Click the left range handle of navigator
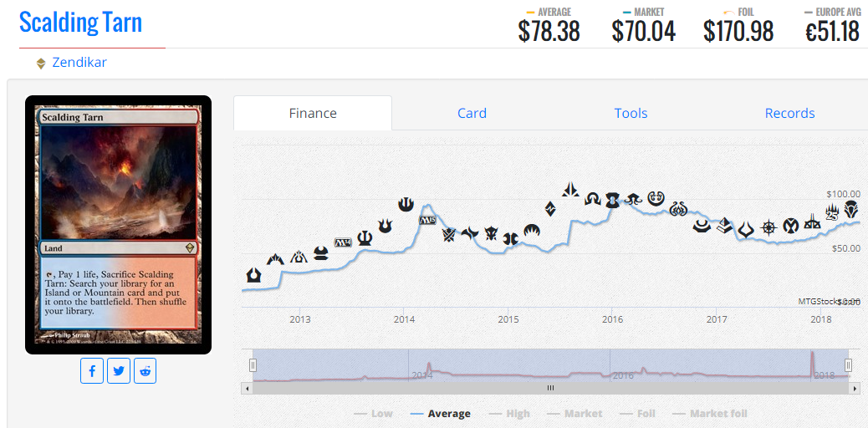 [x=253, y=364]
